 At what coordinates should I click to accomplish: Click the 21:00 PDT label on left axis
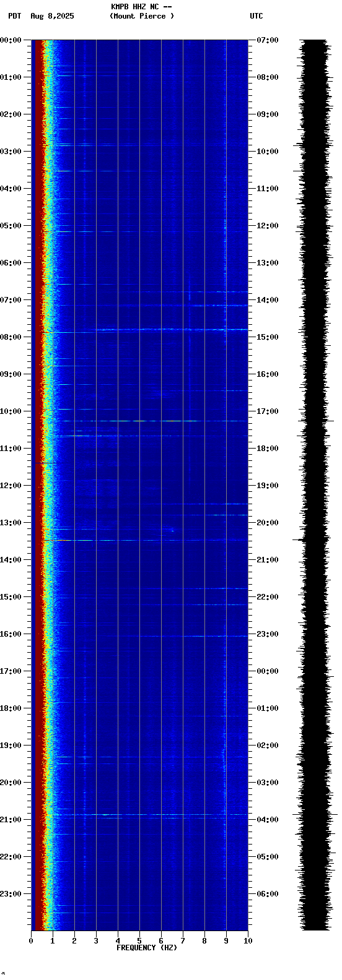(11, 820)
